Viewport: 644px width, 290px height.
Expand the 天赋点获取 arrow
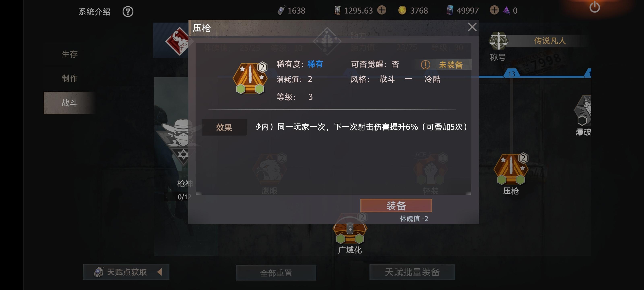point(160,272)
